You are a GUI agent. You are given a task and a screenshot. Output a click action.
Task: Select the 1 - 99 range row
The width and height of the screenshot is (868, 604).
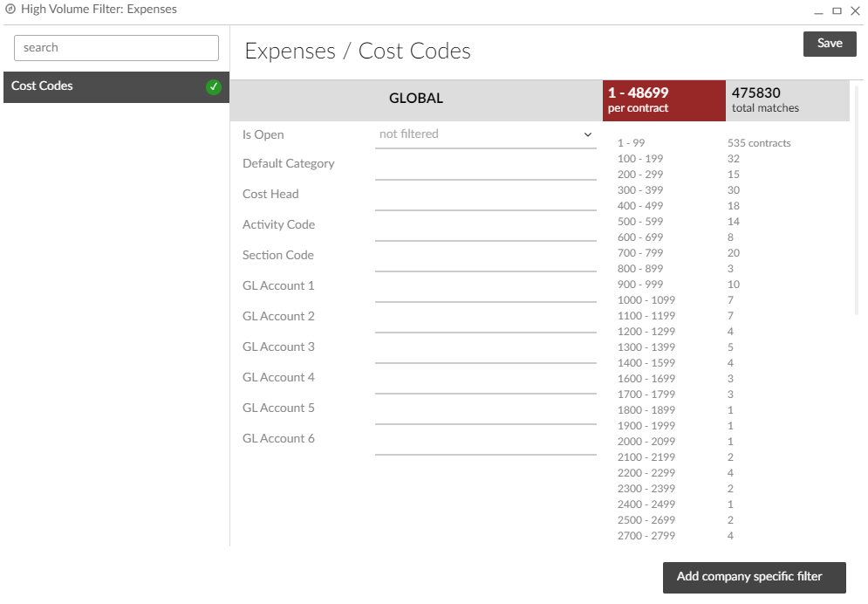[x=631, y=143]
